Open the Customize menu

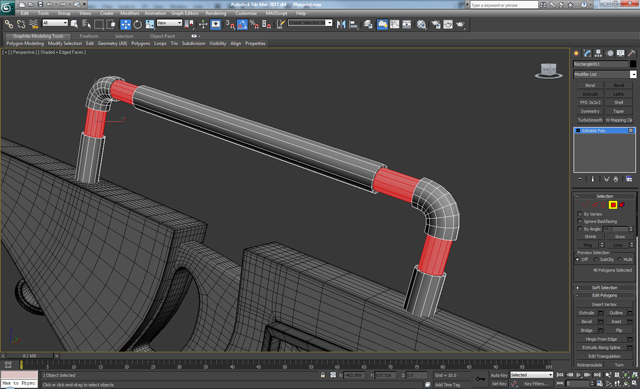(x=246, y=13)
